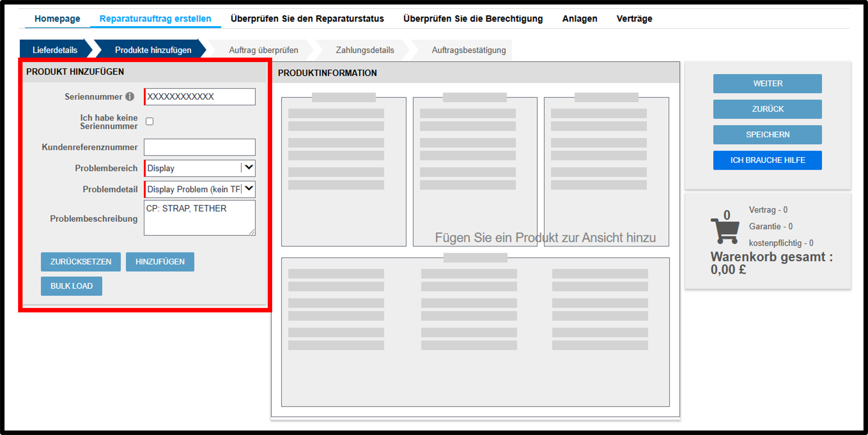Open 'Überprüfen Sie den Reparaturstatus' tab
The height and width of the screenshot is (435, 868).
[307, 18]
